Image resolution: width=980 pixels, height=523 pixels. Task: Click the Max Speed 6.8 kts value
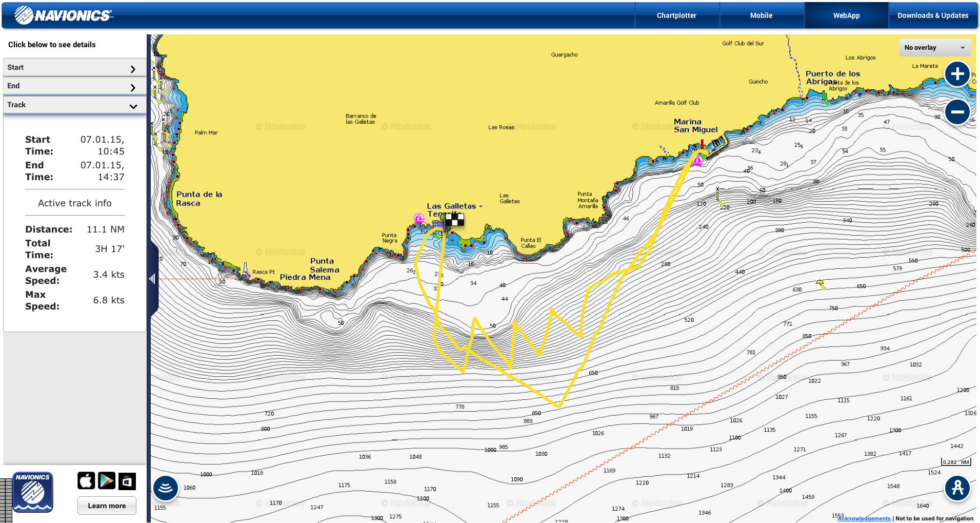click(x=109, y=300)
